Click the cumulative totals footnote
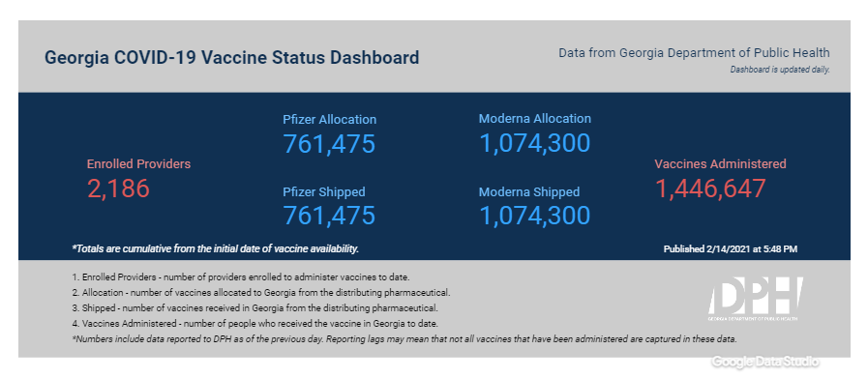868x378 pixels. coord(216,249)
